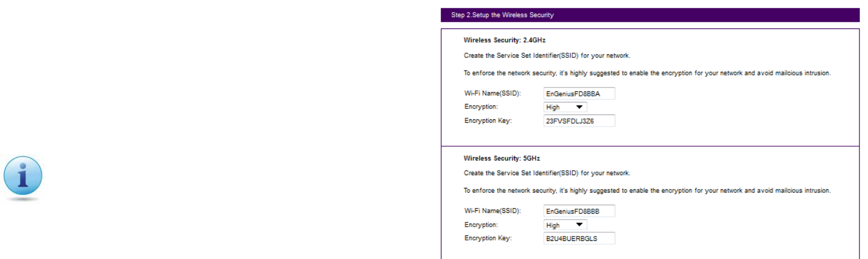The image size is (868, 259).
Task: Click the 2.4GHz Wi-Fi Name field EnGeniusFD8BBA
Action: (x=579, y=94)
